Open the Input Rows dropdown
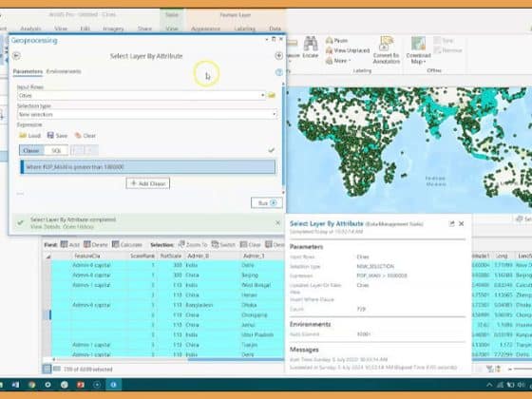 point(262,96)
